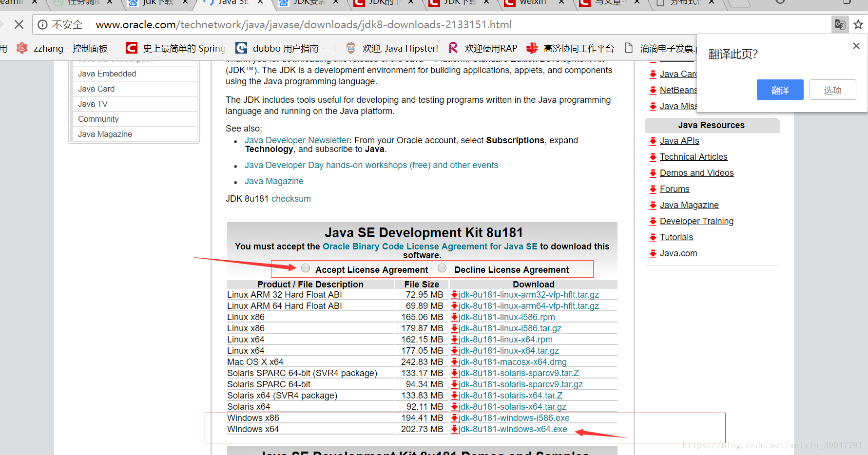Open Java Card in left sidebar
The height and width of the screenshot is (455, 868).
pos(96,89)
